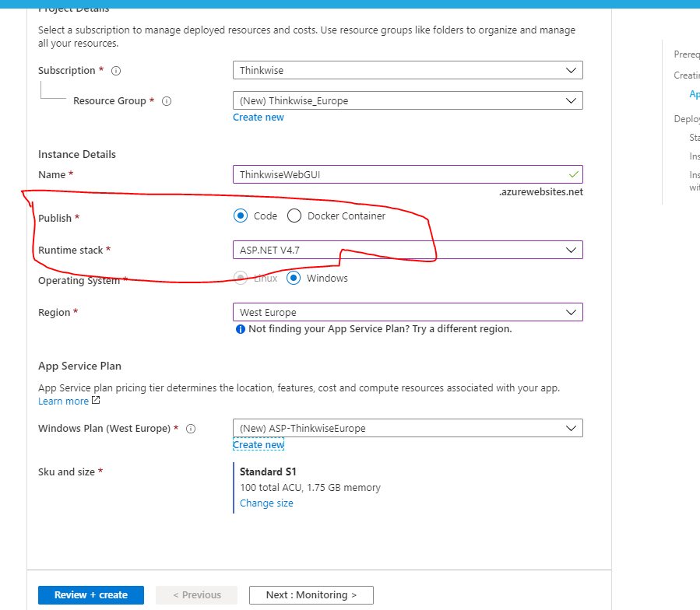Click the blue info icon about App Service Plan regions

pyautogui.click(x=241, y=328)
